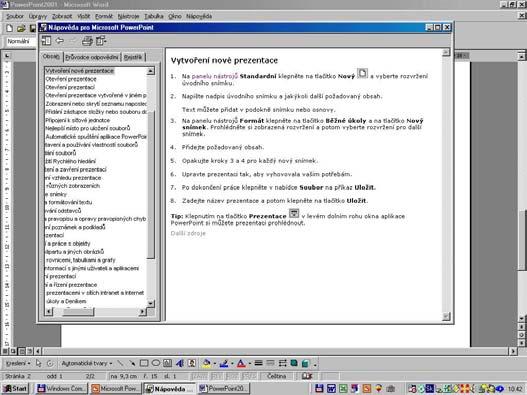
Task: Open the Line Style icon
Action: 258,363
